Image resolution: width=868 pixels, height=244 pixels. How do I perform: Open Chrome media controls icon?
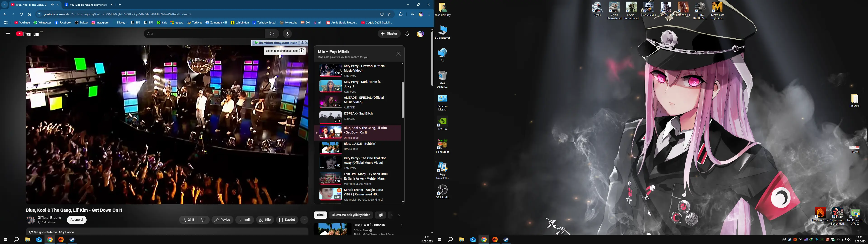[x=413, y=14]
